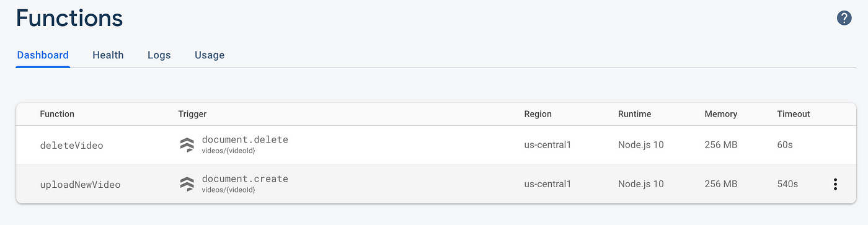
Task: Select the uploadNewVideo function name
Action: point(80,185)
